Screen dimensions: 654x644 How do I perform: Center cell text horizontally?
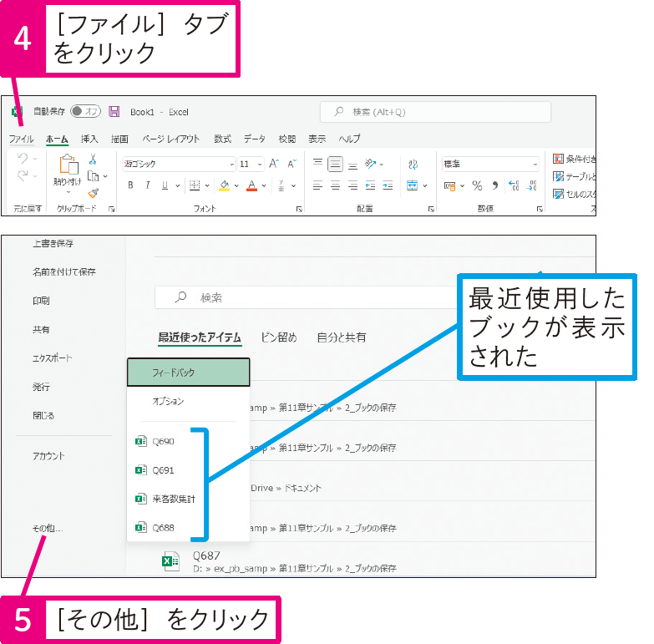coord(335,185)
